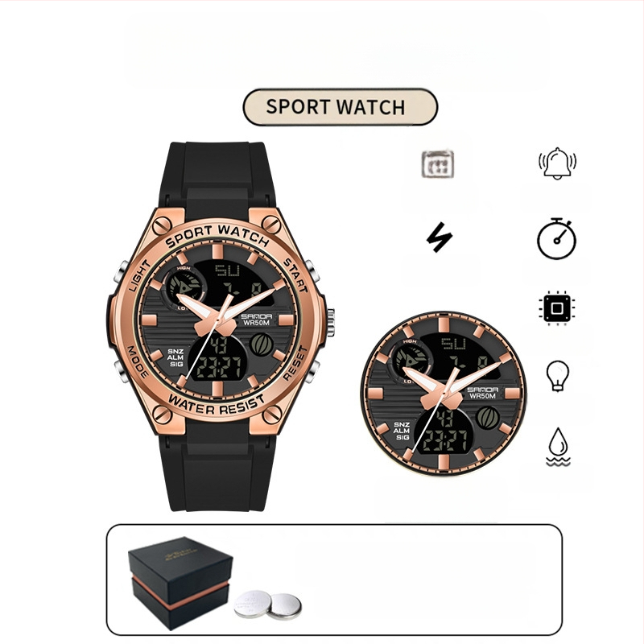Click the MODE label on the bezel
The image size is (644, 644).
pos(138,361)
